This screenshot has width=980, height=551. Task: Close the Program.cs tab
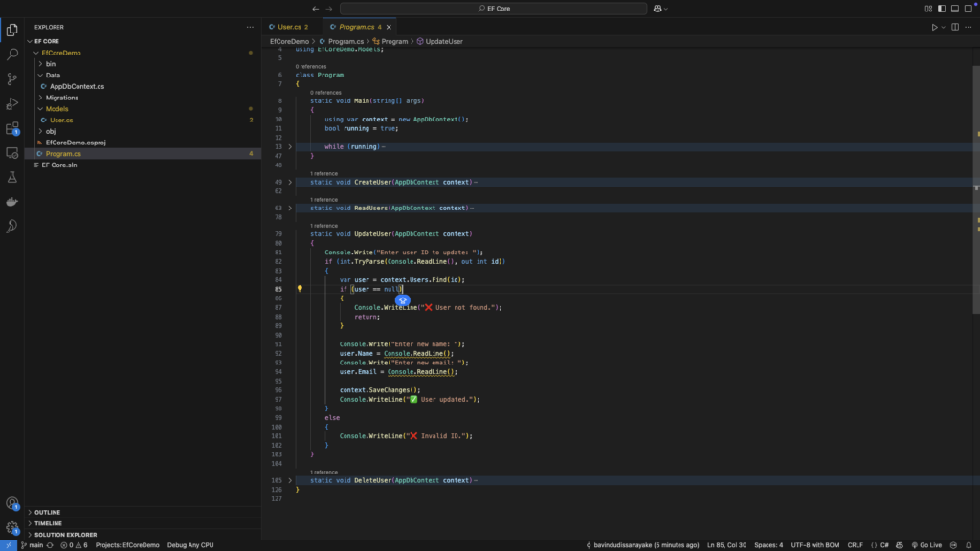click(x=389, y=27)
